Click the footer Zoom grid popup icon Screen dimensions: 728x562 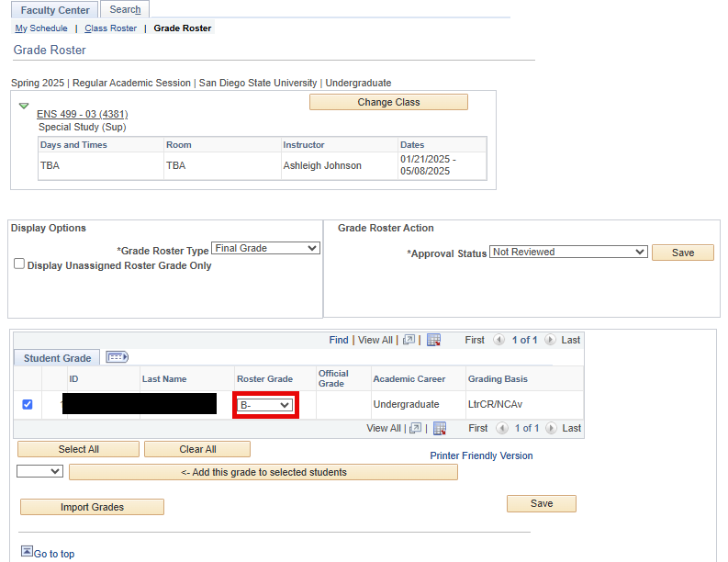pyautogui.click(x=416, y=428)
